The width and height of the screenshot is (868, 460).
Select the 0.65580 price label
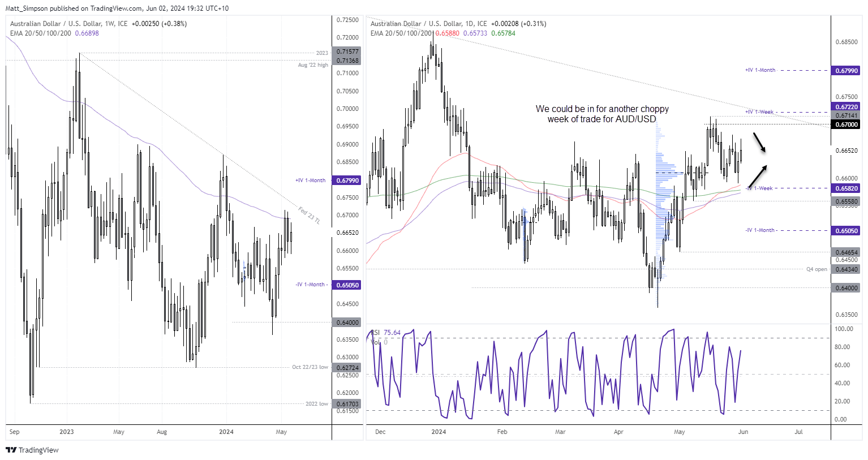[846, 201]
